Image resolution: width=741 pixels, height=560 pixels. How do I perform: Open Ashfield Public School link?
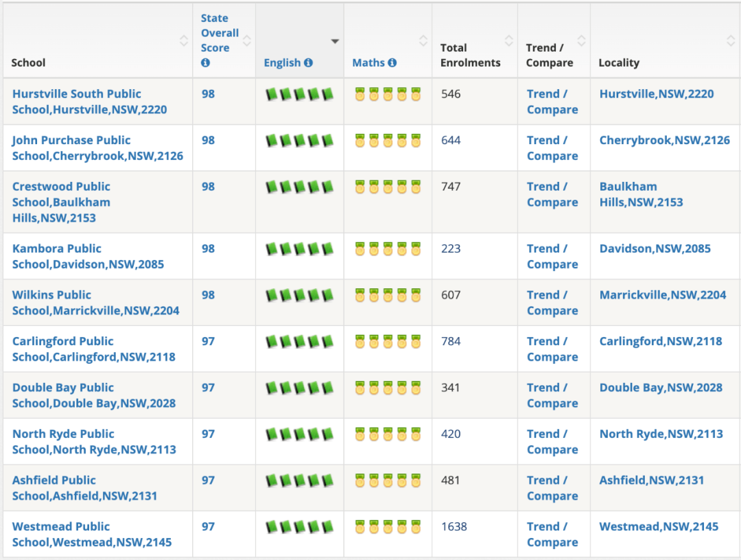[x=85, y=488]
